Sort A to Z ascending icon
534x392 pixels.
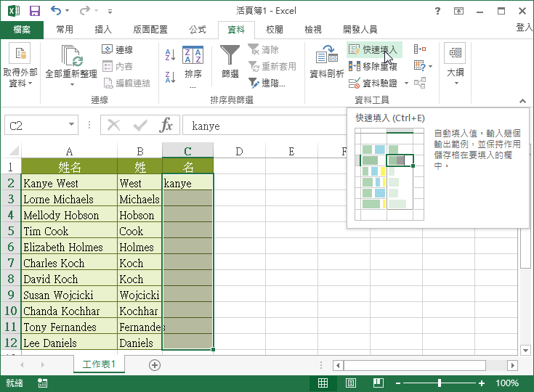pos(170,54)
